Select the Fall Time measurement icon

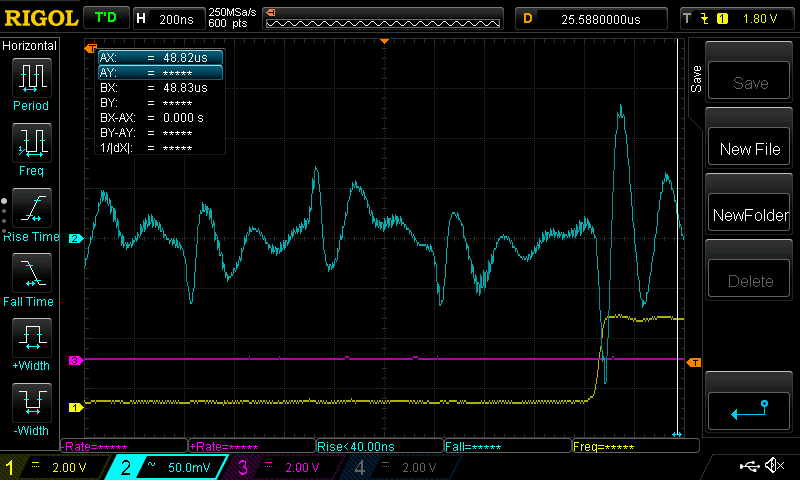point(32,273)
